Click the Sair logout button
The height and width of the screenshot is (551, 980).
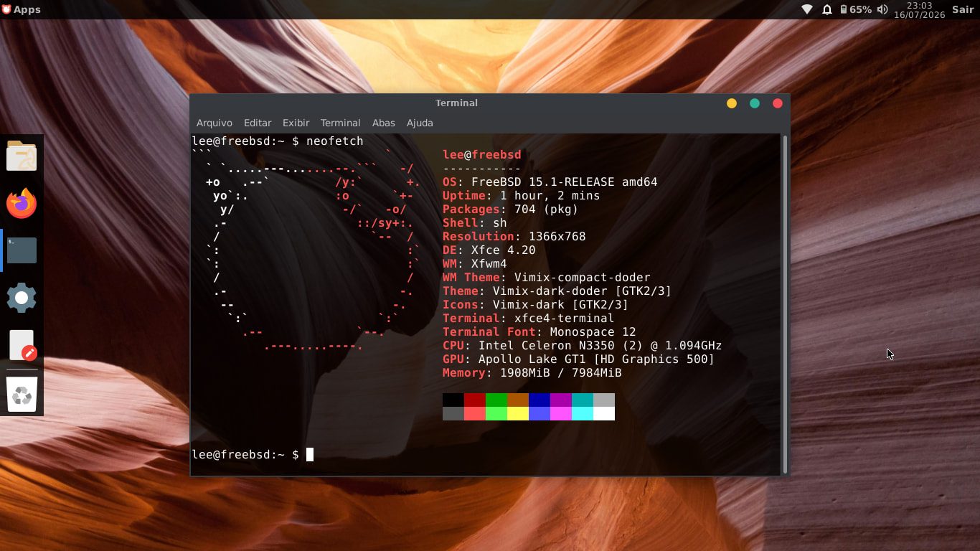point(963,9)
